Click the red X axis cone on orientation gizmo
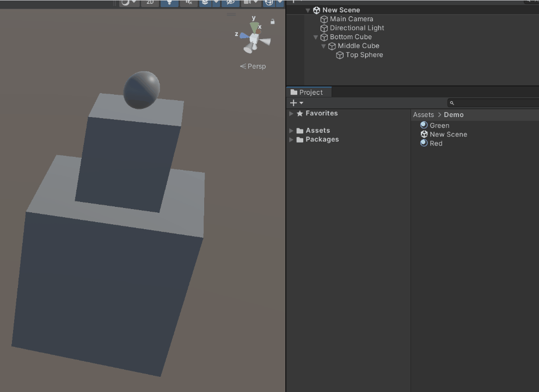 258,32
